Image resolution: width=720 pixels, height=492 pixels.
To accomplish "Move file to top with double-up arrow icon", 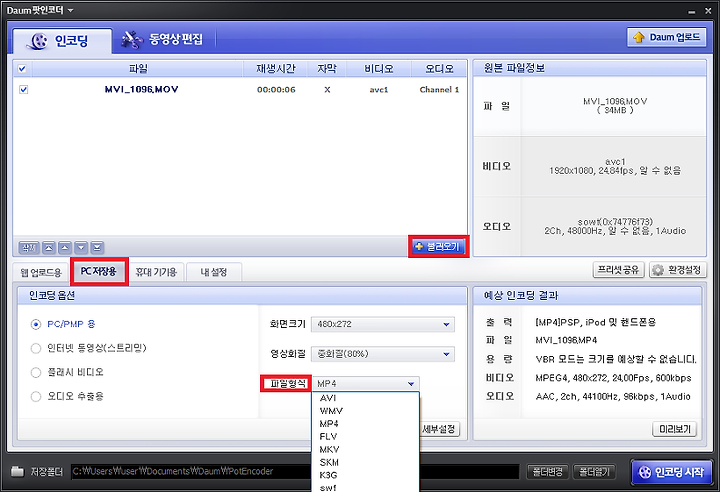I will pyautogui.click(x=49, y=248).
